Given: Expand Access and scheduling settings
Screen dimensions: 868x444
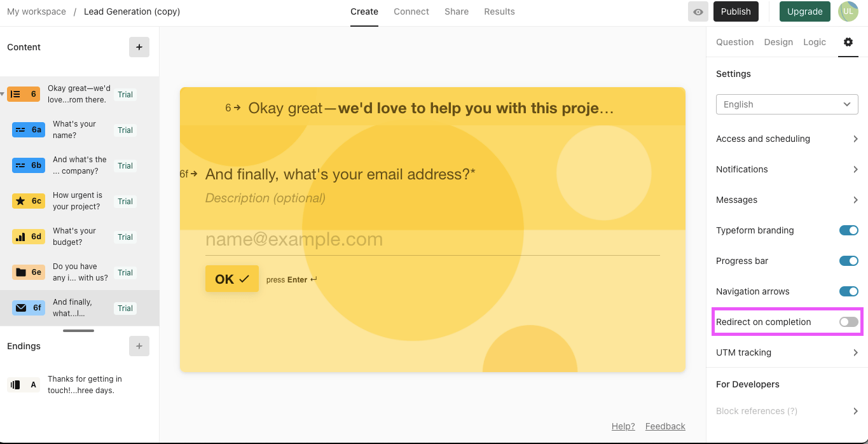Looking at the screenshot, I should (787, 139).
